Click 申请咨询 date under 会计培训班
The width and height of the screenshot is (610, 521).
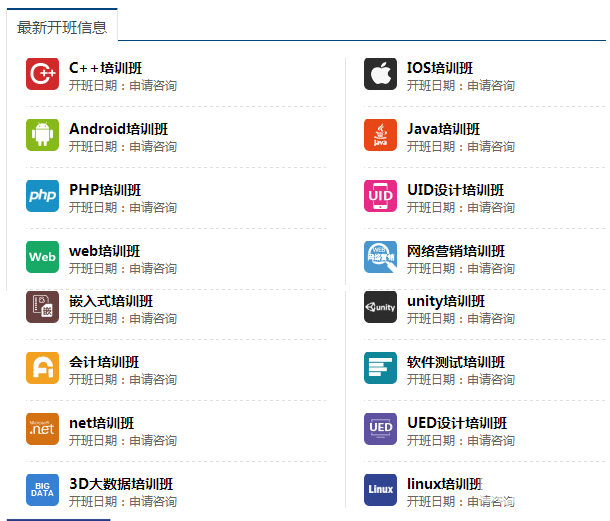(153, 380)
